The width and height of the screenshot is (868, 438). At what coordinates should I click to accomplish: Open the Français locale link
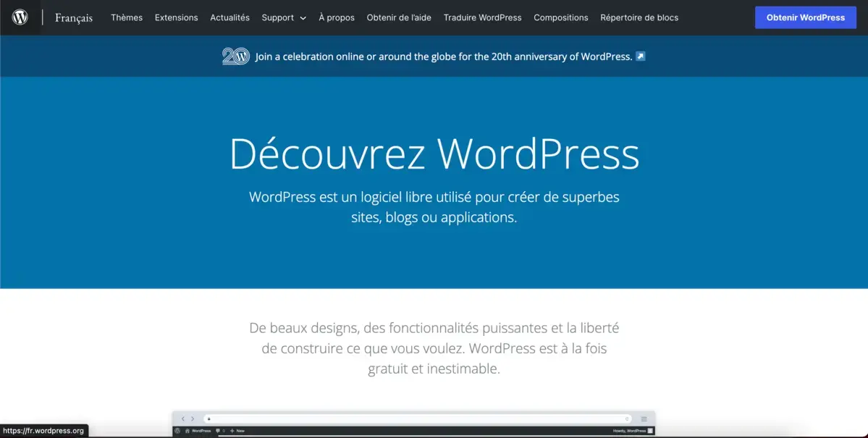(74, 17)
